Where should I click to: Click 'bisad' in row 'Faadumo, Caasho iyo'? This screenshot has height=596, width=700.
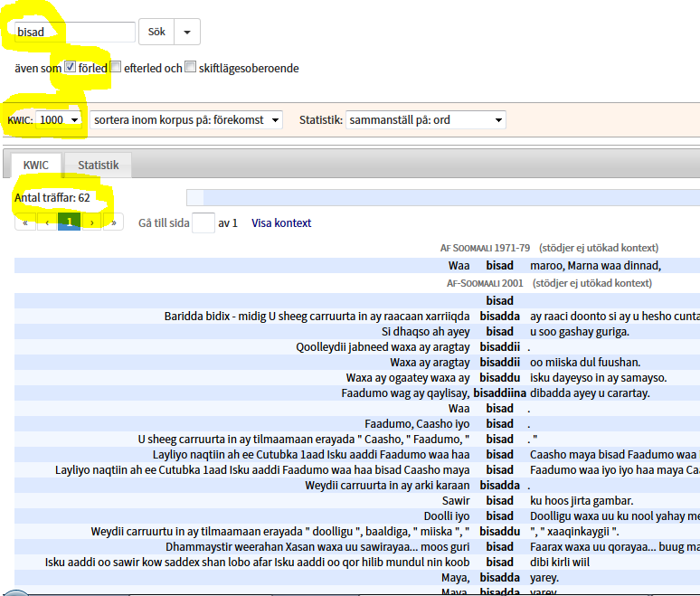click(499, 424)
